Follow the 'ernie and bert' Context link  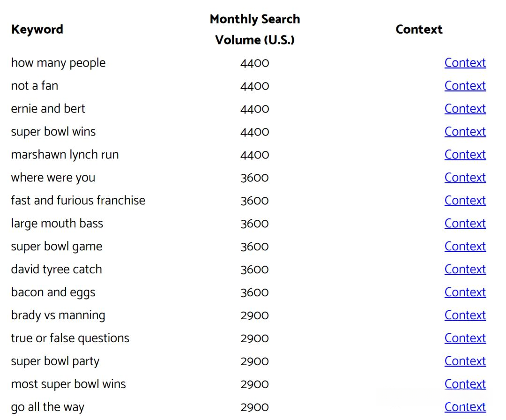[465, 109]
